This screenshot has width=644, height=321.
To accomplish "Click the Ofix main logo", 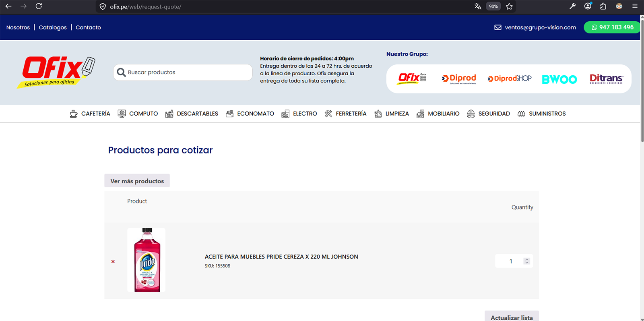I will 56,72.
